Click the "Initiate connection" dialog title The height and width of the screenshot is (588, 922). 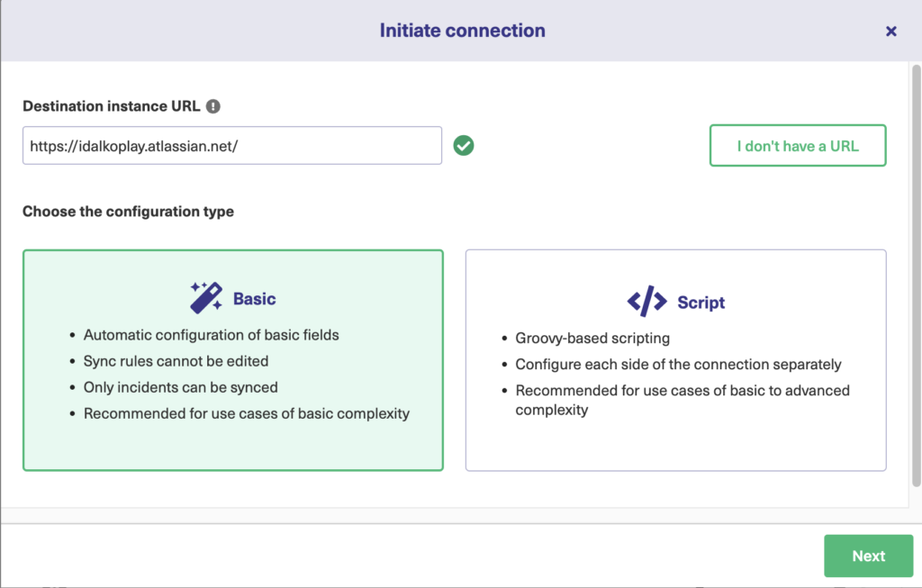[x=462, y=31]
